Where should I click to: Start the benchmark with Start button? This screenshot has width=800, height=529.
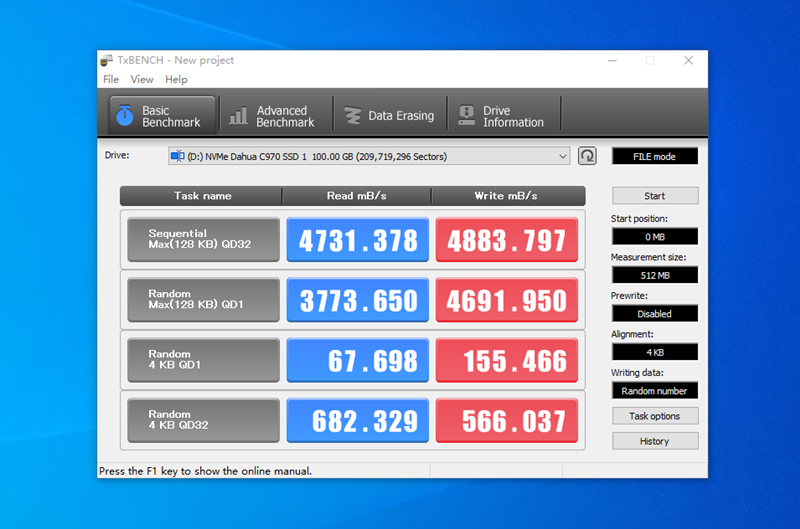click(x=655, y=196)
